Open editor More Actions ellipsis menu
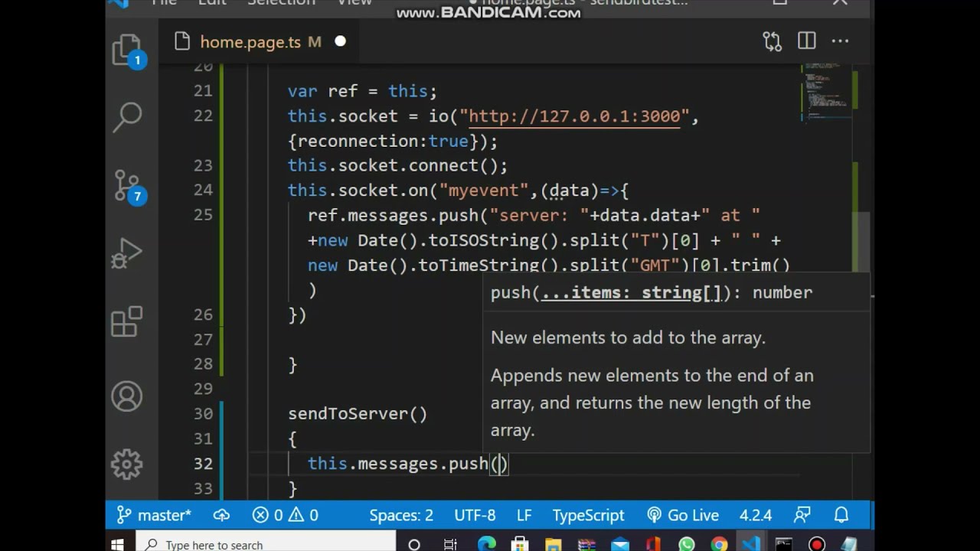 (840, 42)
